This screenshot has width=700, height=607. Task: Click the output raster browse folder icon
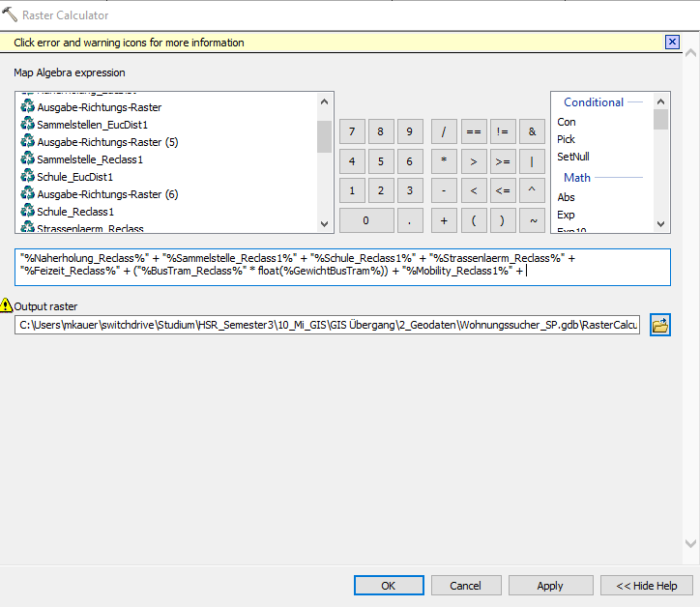click(660, 325)
